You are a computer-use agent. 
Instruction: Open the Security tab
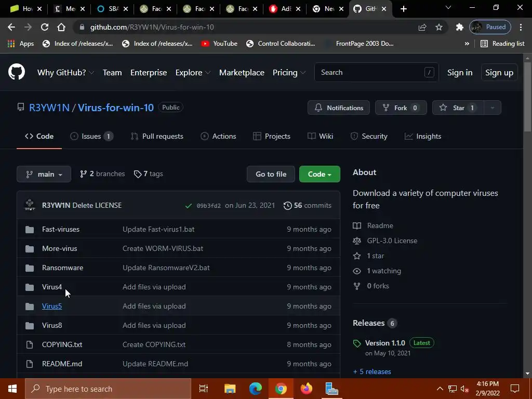tap(368, 136)
